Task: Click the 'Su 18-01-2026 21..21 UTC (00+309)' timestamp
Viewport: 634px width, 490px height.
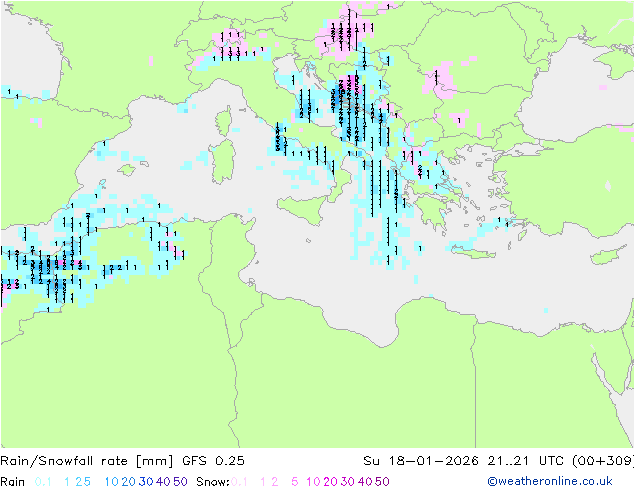Action: 498,461
